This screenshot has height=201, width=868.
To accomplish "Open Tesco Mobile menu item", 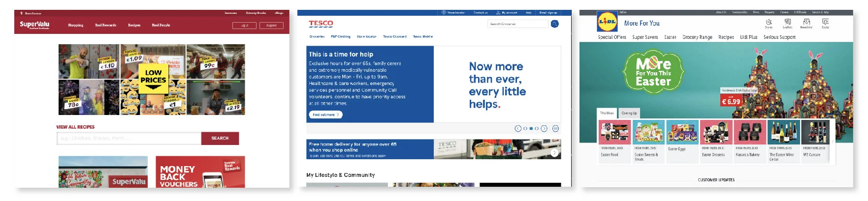I will pyautogui.click(x=423, y=36).
